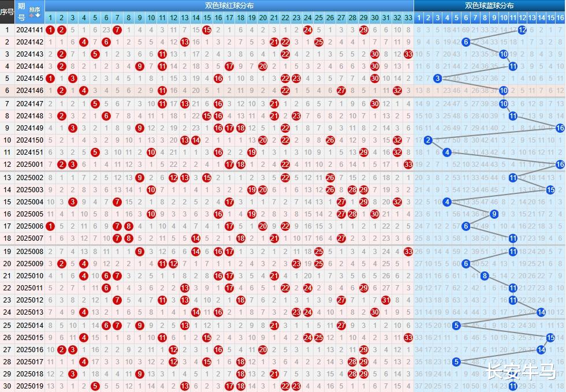566x392 pixels.
Task: Select red-ball column header 17
Action: click(x=230, y=18)
